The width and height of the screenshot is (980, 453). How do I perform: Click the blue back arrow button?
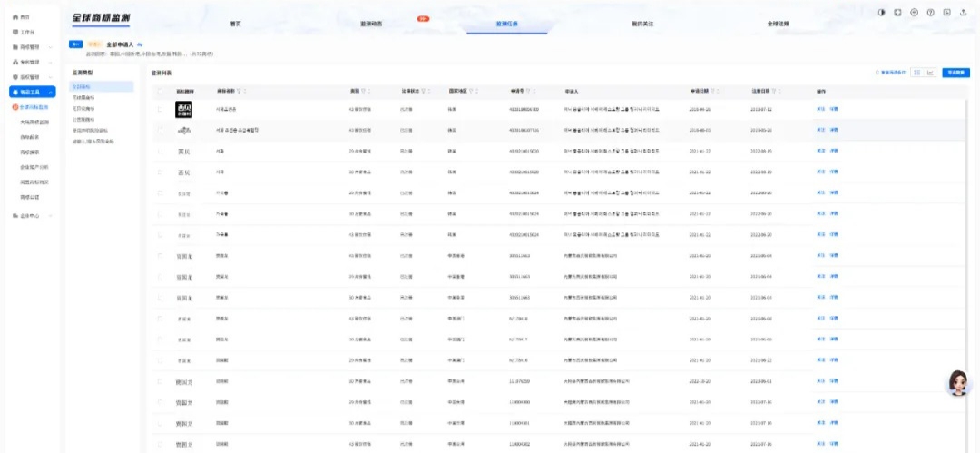(76, 44)
